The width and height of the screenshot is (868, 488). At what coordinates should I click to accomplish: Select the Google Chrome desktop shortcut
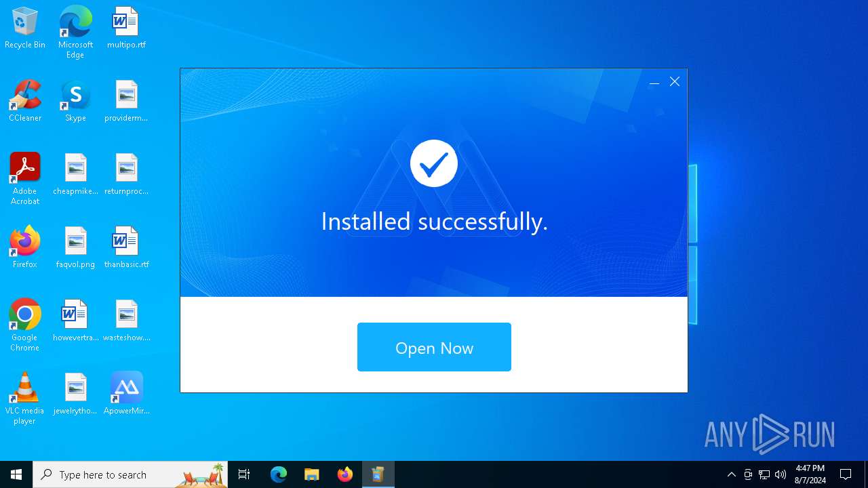25,325
